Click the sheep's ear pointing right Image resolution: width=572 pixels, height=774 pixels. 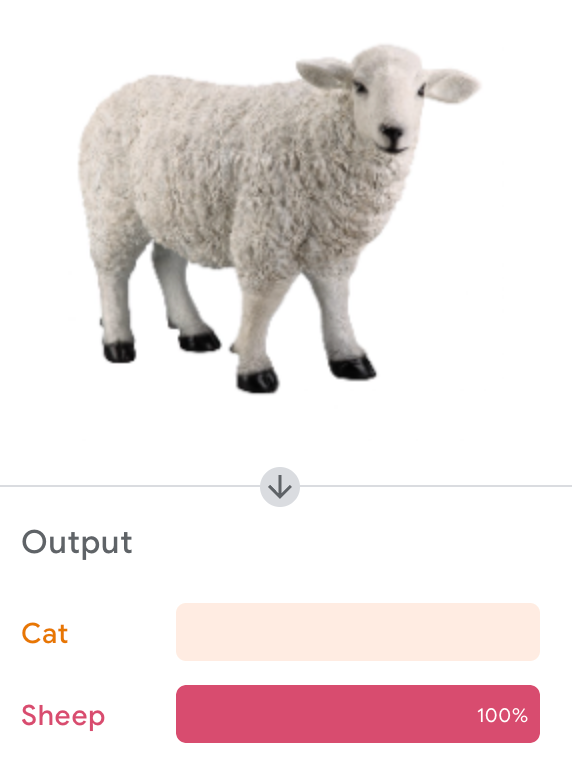(x=452, y=86)
